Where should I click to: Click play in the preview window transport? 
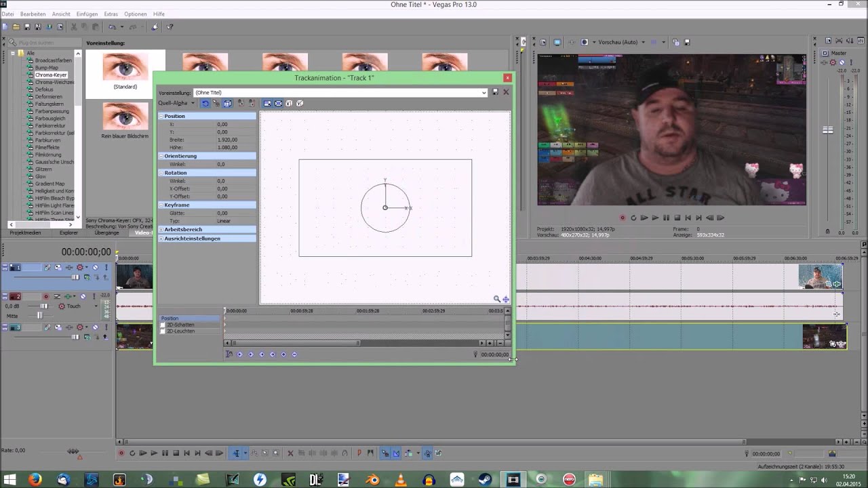(655, 218)
